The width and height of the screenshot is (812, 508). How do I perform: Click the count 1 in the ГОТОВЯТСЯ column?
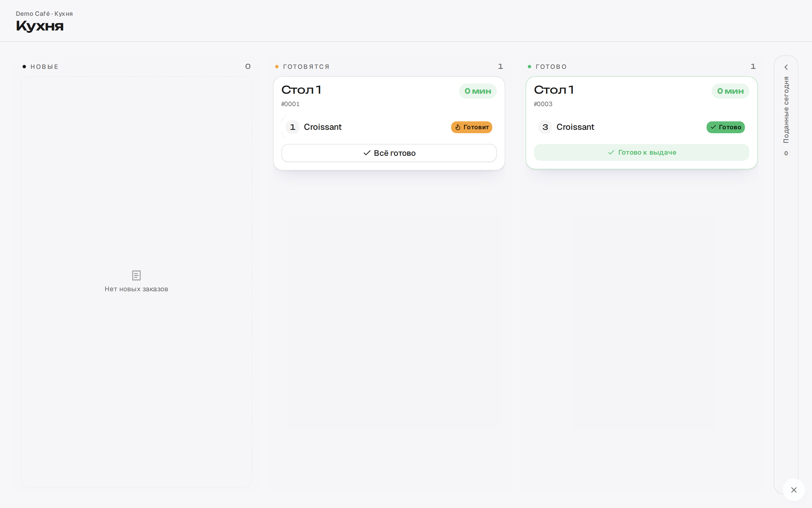[500, 67]
